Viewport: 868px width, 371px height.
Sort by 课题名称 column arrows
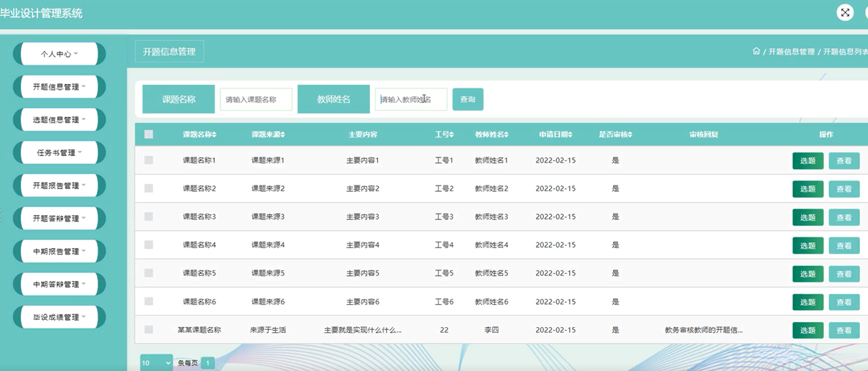(x=214, y=134)
